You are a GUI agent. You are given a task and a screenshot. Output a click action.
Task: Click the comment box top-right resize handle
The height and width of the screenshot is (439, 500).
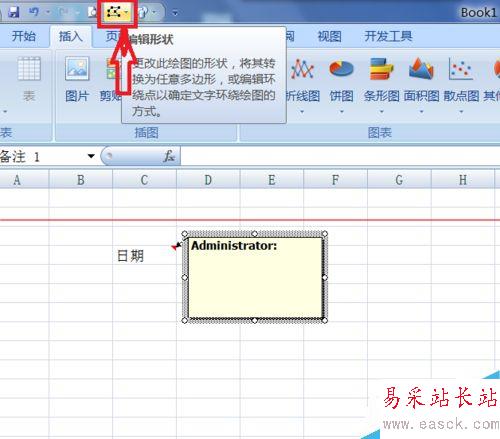click(325, 234)
